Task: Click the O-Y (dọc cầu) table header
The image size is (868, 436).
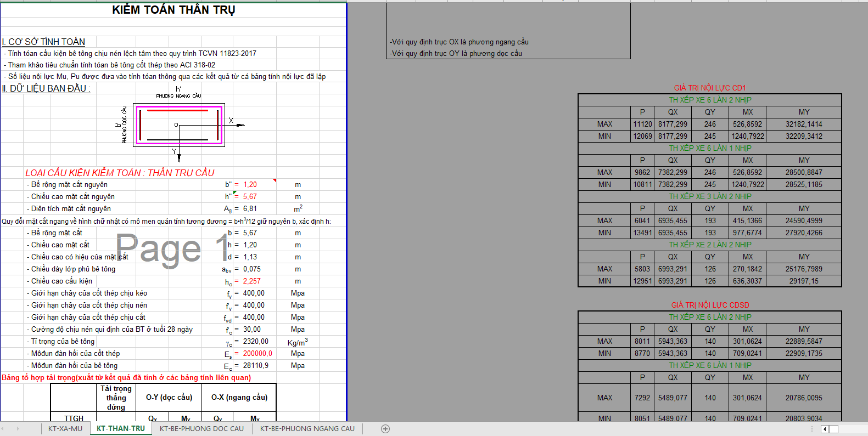Action: [x=169, y=398]
